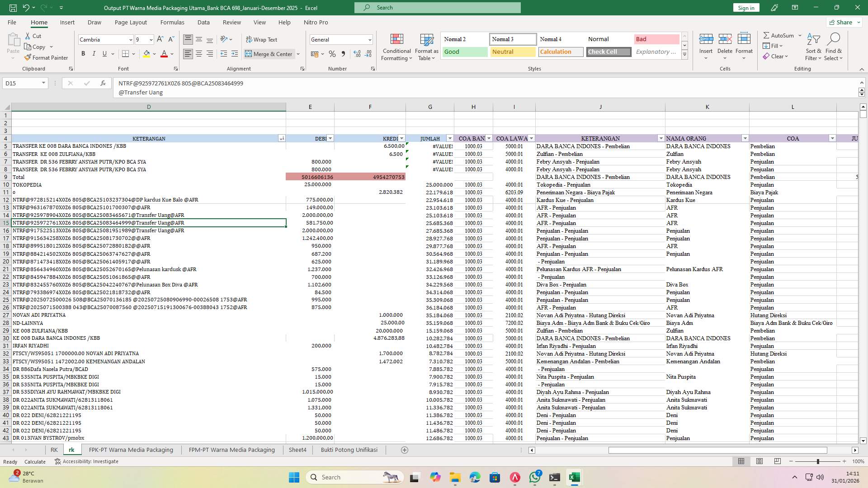Click the horizontal scrollbar below the sheet
The width and height of the screenshot is (868, 488).
tap(718, 450)
